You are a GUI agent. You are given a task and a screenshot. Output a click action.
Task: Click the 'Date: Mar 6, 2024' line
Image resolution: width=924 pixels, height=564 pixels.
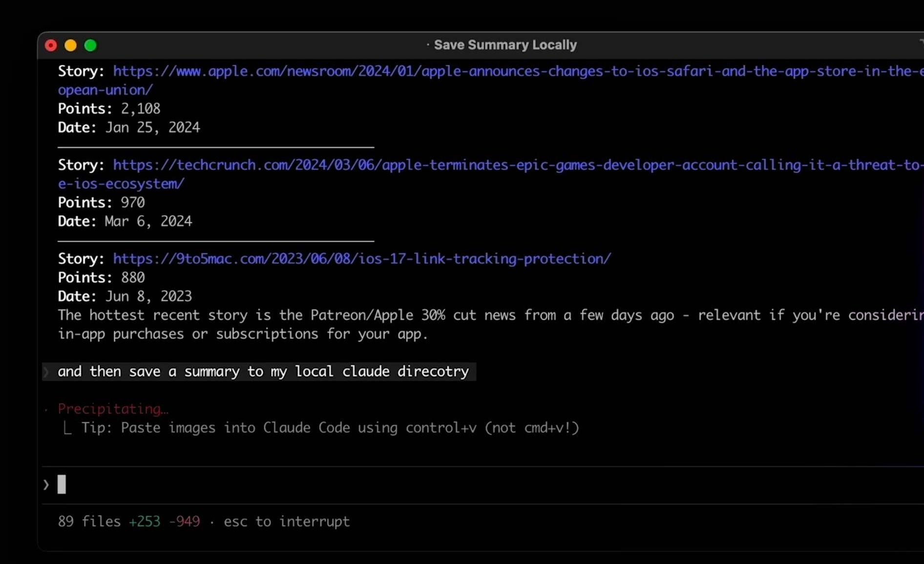125,221
